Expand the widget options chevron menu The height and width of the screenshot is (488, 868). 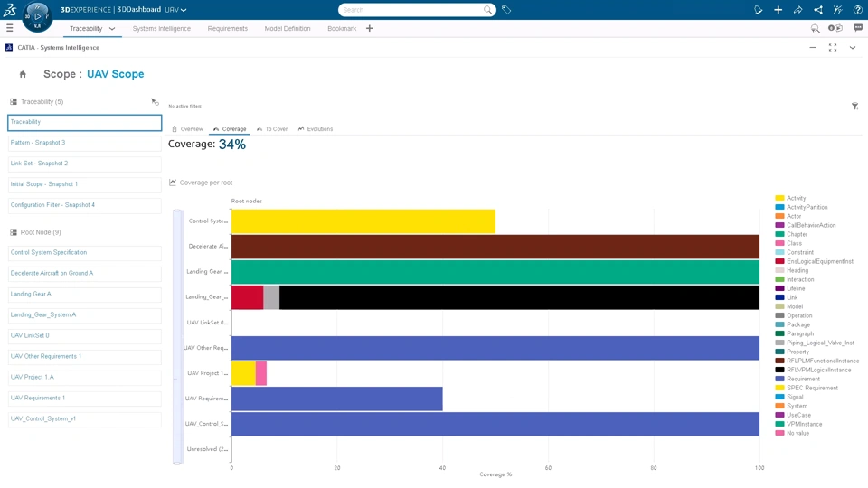(853, 48)
